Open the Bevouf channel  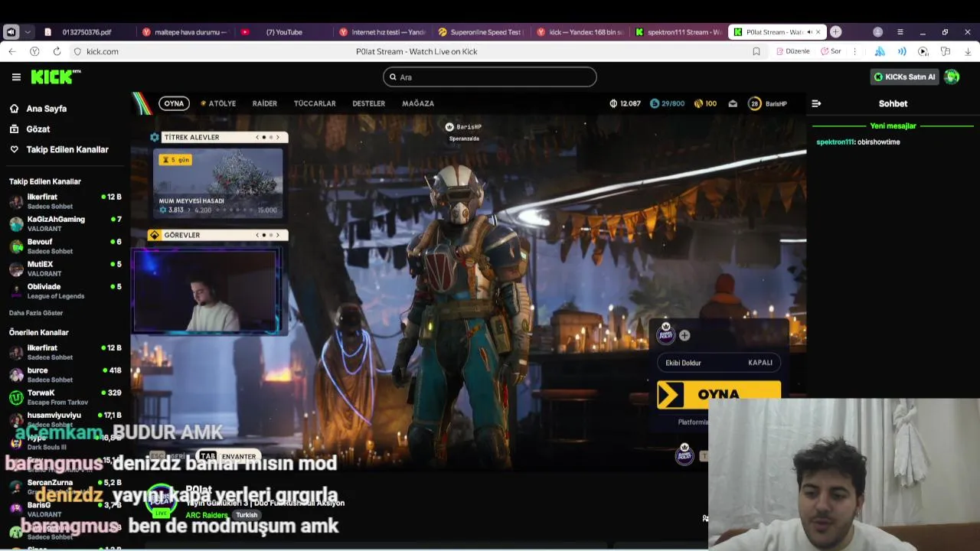coord(65,246)
